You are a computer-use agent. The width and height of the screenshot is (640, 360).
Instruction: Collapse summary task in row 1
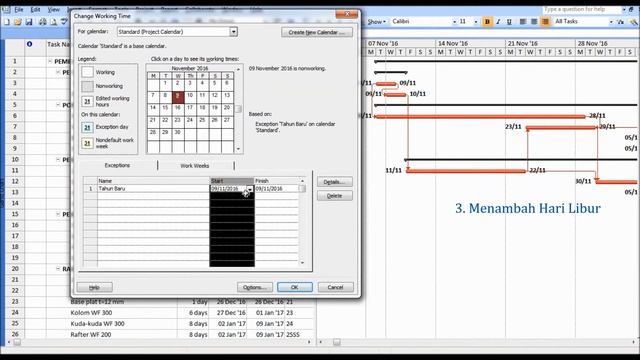50,61
